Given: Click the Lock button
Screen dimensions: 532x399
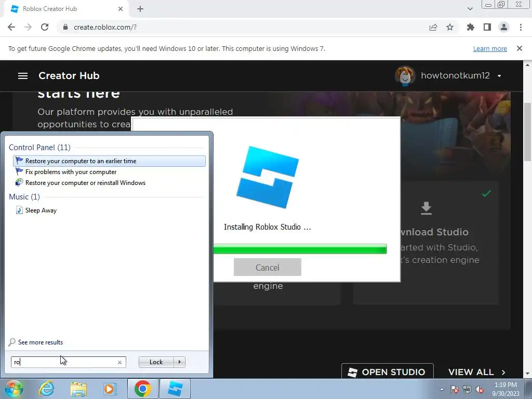Looking at the screenshot, I should point(156,362).
